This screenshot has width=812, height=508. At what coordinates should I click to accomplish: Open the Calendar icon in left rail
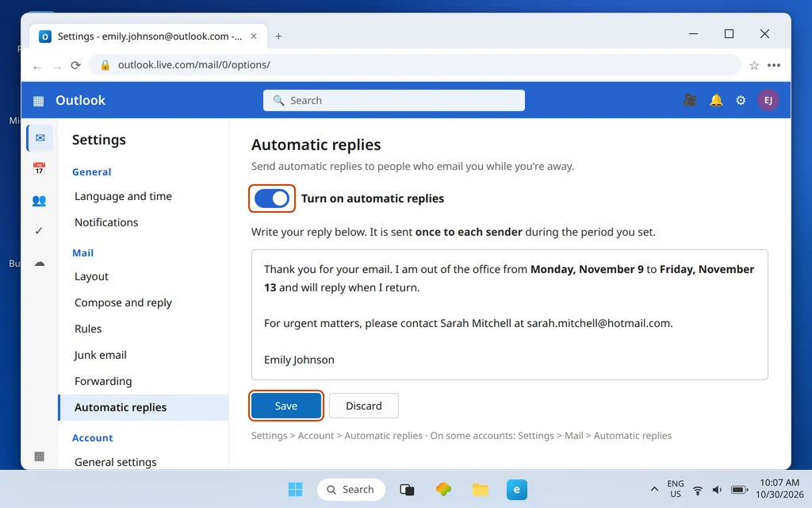coord(40,168)
